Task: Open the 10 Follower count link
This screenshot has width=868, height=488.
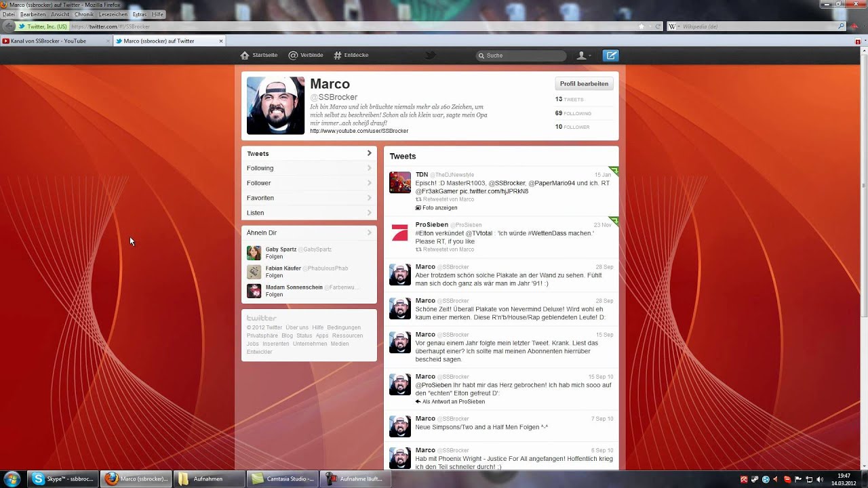Action: click(x=572, y=127)
